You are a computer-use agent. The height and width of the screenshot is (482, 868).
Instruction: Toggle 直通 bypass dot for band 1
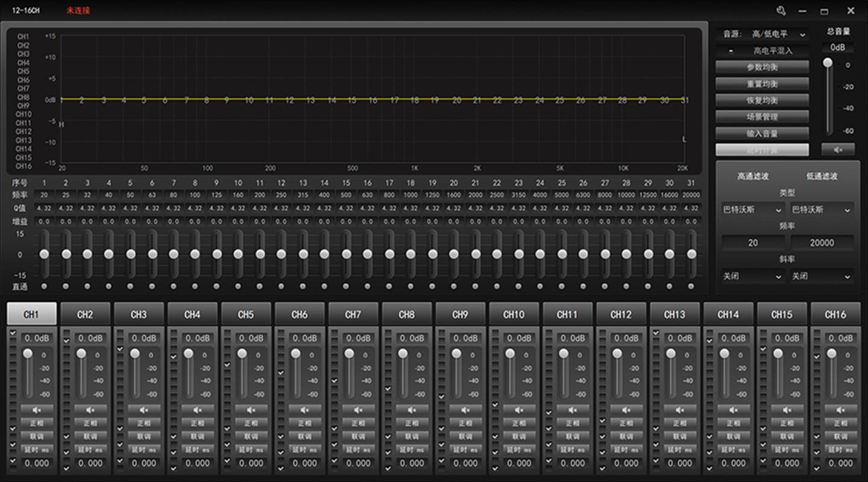pos(44,287)
